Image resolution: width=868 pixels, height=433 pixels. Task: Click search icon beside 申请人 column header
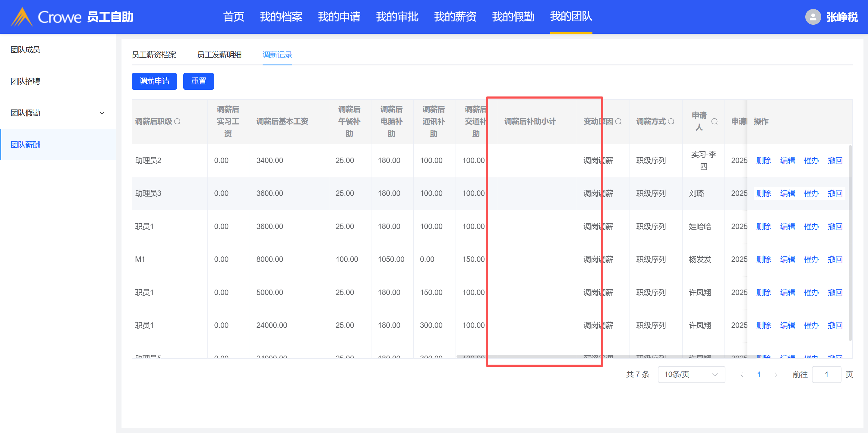point(714,121)
